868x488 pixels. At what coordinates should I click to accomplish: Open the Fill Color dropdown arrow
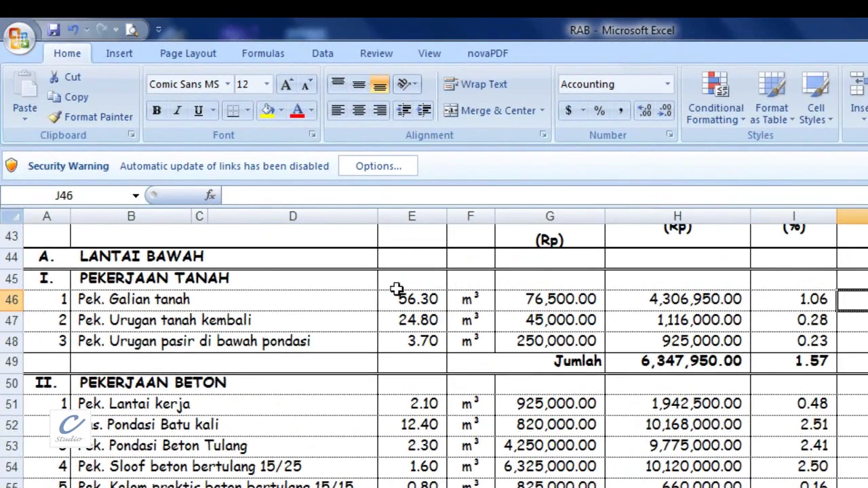(281, 110)
